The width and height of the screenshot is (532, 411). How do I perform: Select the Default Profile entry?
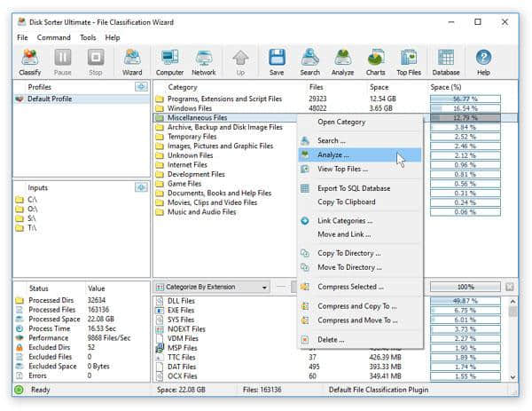[x=49, y=99]
